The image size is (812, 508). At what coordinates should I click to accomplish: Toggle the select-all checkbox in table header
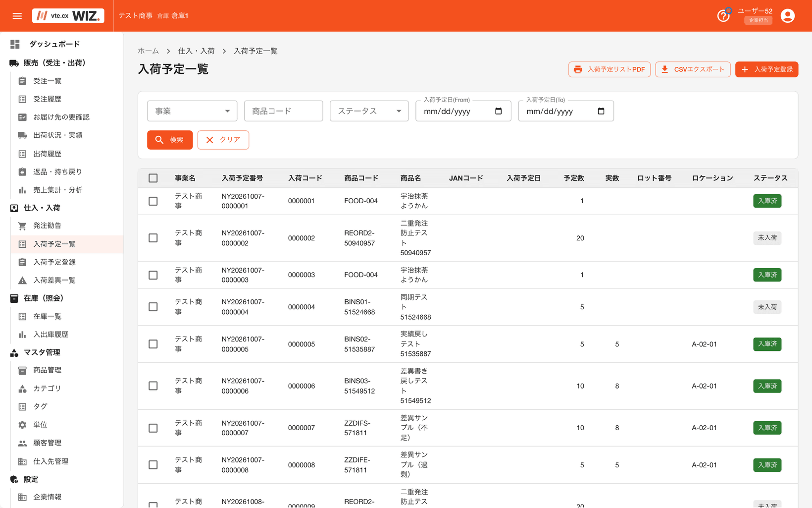tap(153, 178)
